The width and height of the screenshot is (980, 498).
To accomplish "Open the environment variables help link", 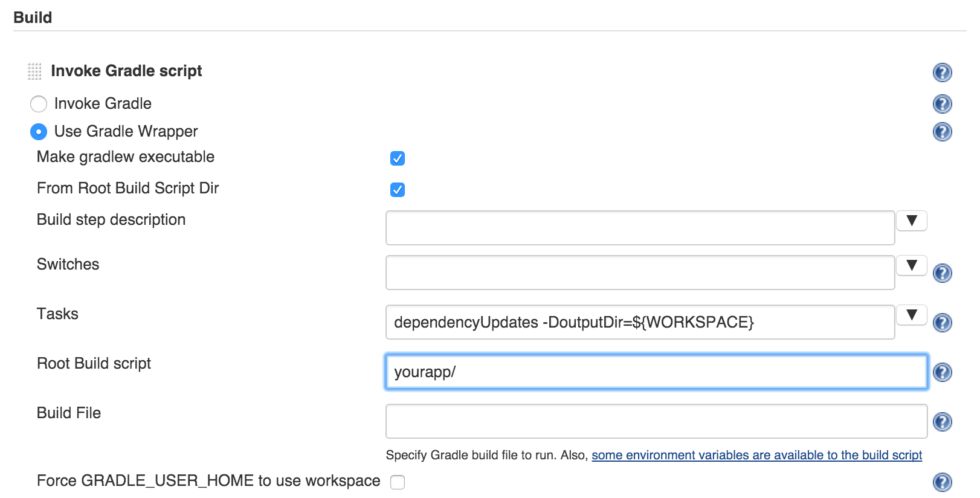I will click(756, 455).
